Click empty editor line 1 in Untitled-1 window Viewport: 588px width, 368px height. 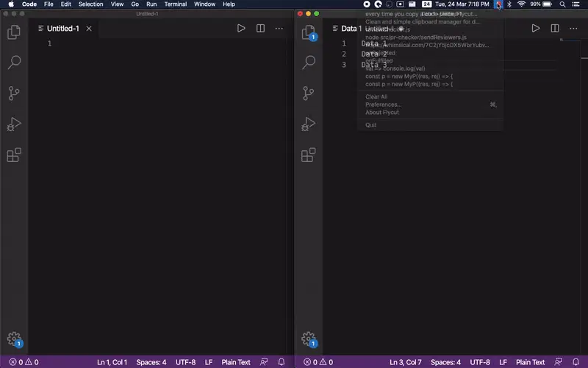pyautogui.click(x=169, y=43)
